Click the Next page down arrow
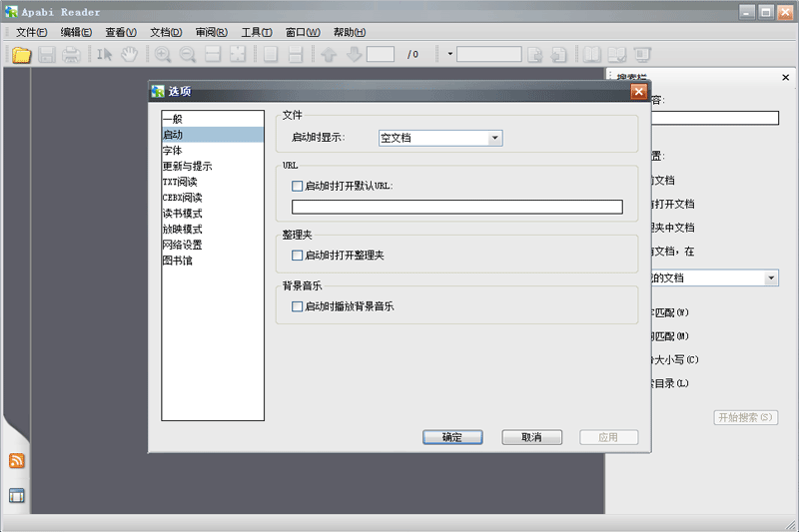The height and width of the screenshot is (532, 799). pos(354,55)
